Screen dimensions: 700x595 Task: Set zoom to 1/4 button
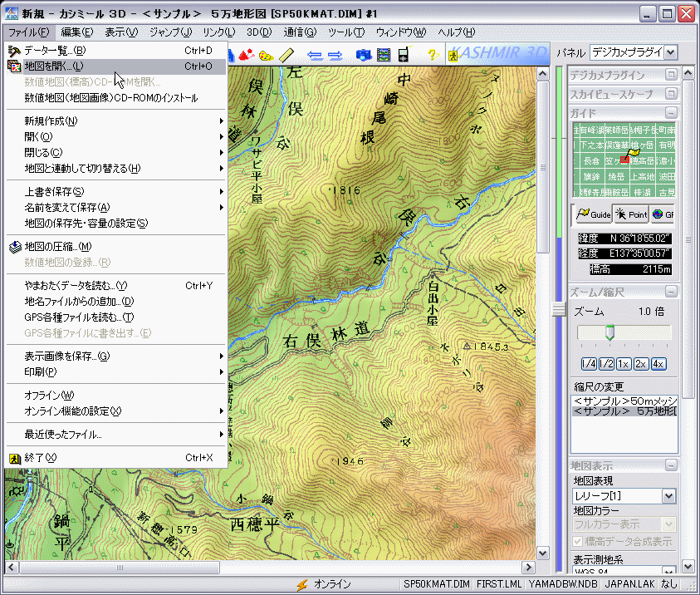589,364
